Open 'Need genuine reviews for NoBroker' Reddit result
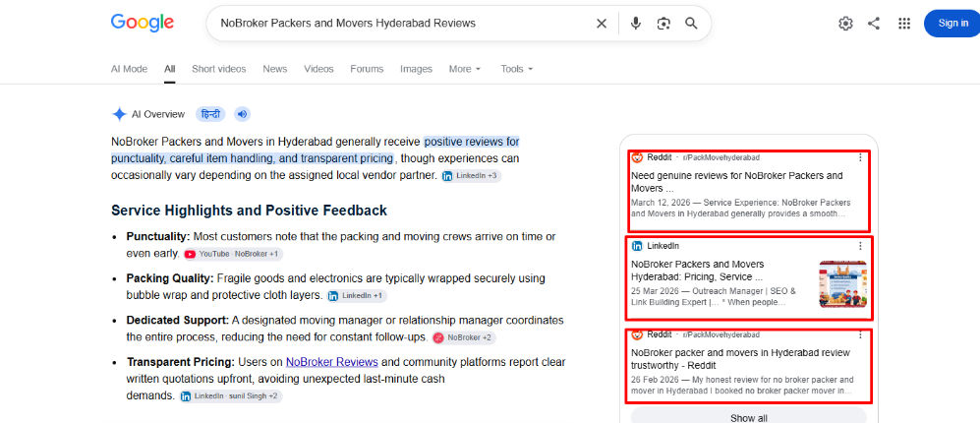This screenshot has height=423, width=980. 737,181
